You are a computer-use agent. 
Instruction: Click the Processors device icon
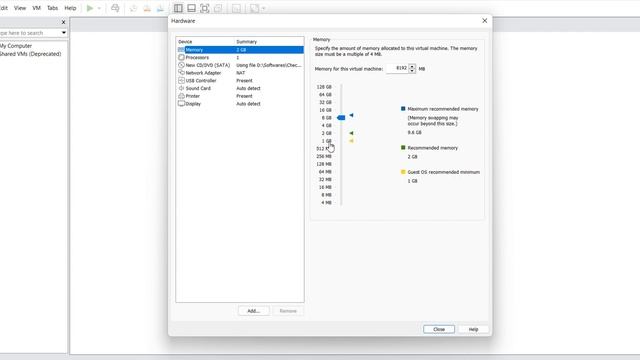[x=181, y=58]
